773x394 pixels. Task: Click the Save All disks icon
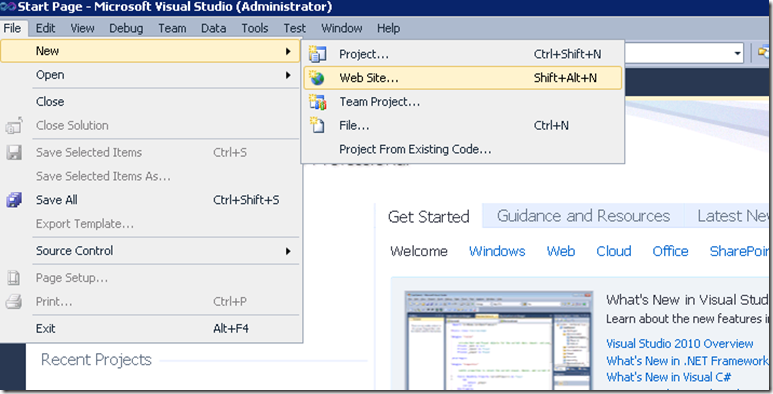[x=14, y=200]
